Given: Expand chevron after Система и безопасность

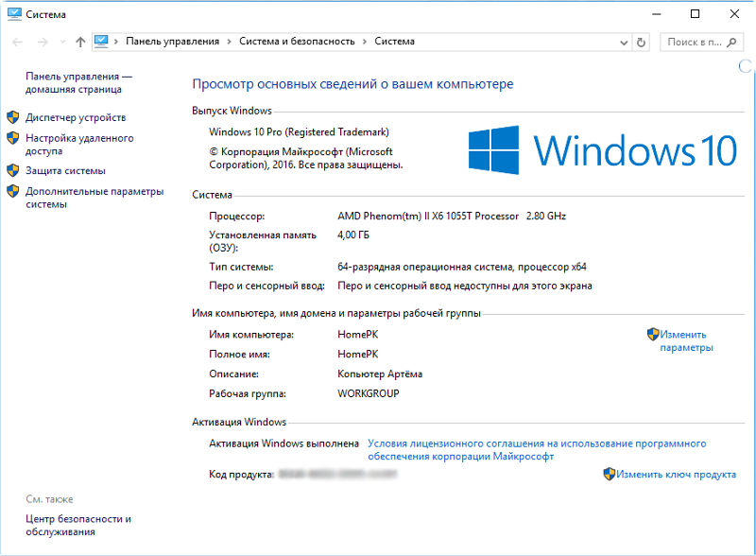Looking at the screenshot, I should (364, 42).
